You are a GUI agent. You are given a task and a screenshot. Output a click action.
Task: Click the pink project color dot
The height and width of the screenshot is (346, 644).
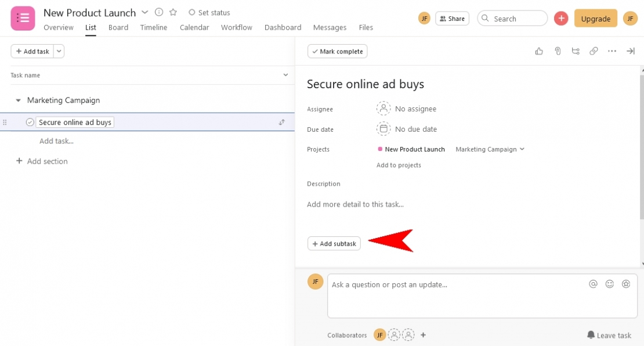[x=380, y=149]
